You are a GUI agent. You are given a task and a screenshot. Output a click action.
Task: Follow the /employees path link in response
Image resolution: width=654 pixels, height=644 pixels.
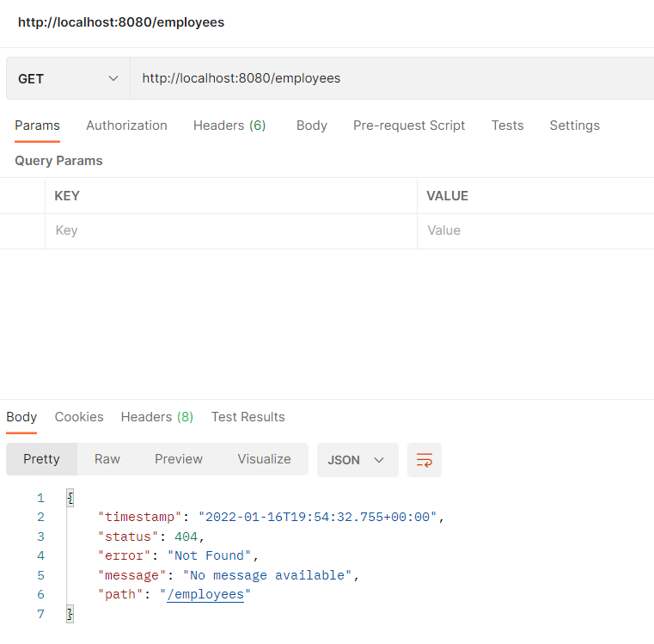pyautogui.click(x=205, y=594)
